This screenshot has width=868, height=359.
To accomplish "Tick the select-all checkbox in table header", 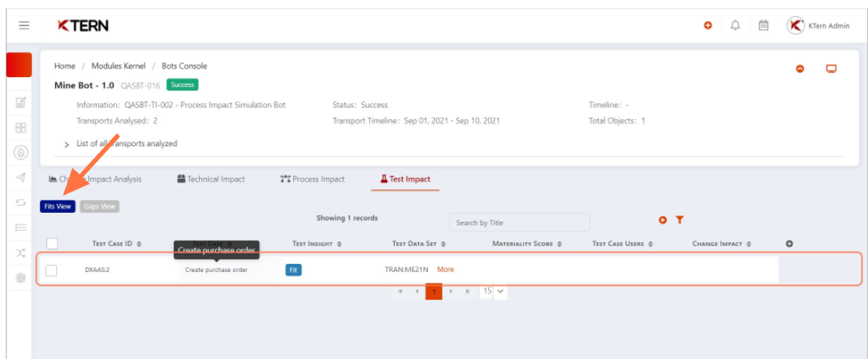I will coord(52,243).
